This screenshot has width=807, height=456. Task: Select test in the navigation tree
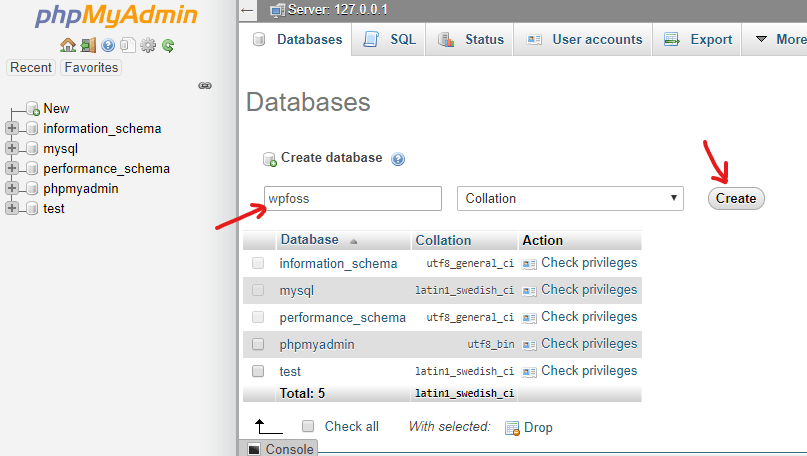54,208
